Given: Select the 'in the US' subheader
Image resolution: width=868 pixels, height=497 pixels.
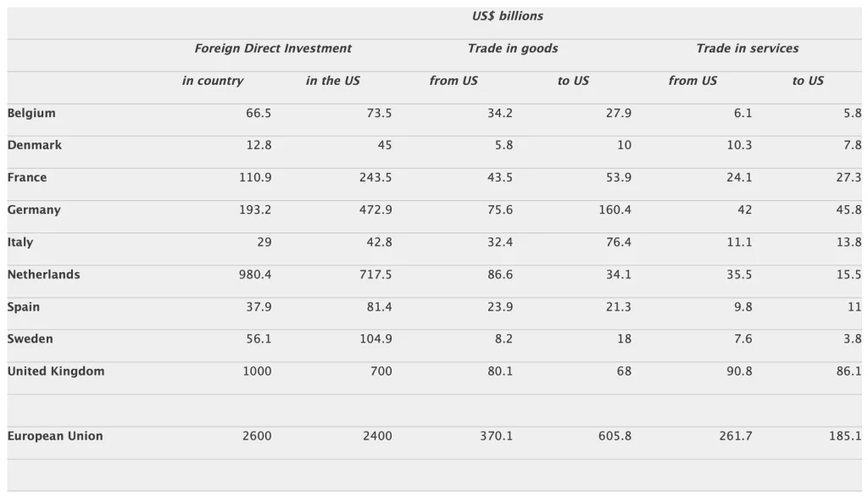Looking at the screenshot, I should [333, 81].
